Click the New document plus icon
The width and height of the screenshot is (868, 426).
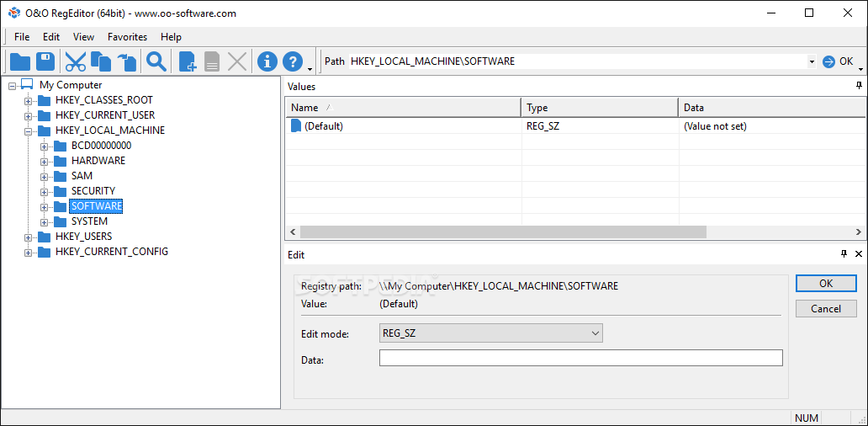(x=187, y=61)
